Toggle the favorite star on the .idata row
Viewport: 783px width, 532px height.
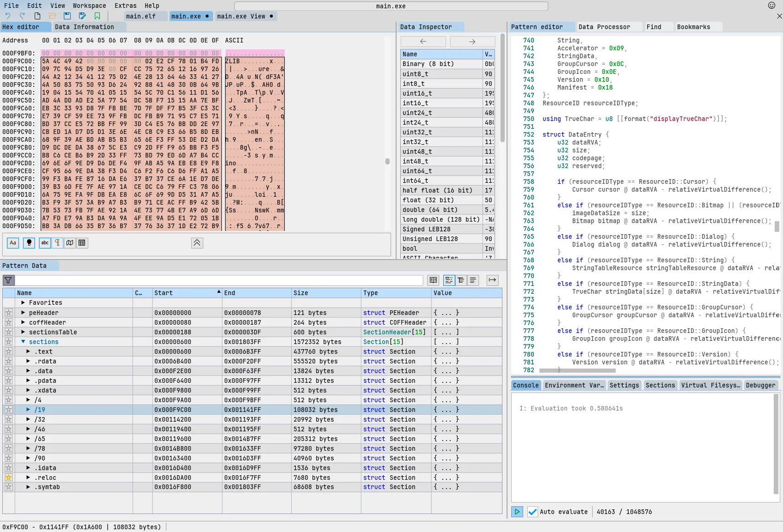[8, 468]
